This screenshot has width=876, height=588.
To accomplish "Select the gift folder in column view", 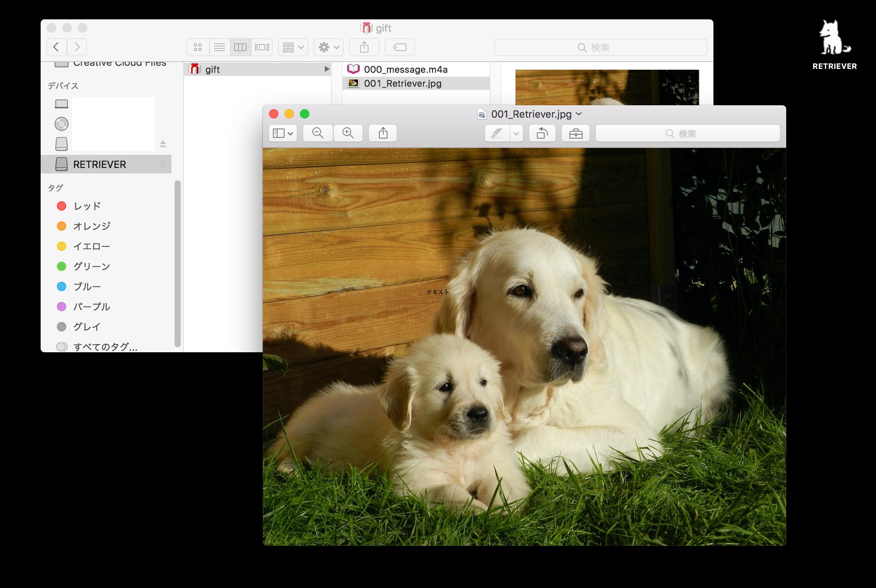I will pyautogui.click(x=257, y=69).
